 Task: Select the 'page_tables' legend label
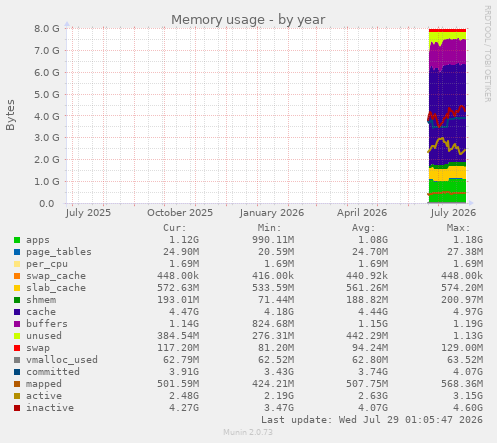pyautogui.click(x=59, y=252)
